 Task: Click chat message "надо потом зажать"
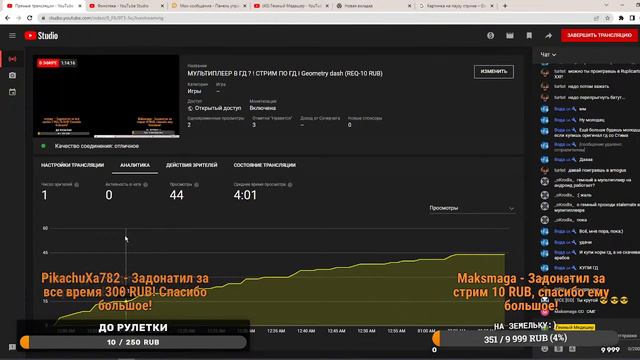point(588,87)
